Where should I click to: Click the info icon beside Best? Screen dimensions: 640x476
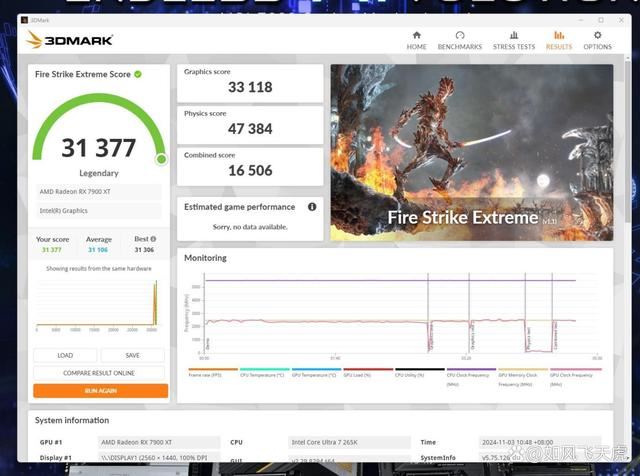coord(153,239)
